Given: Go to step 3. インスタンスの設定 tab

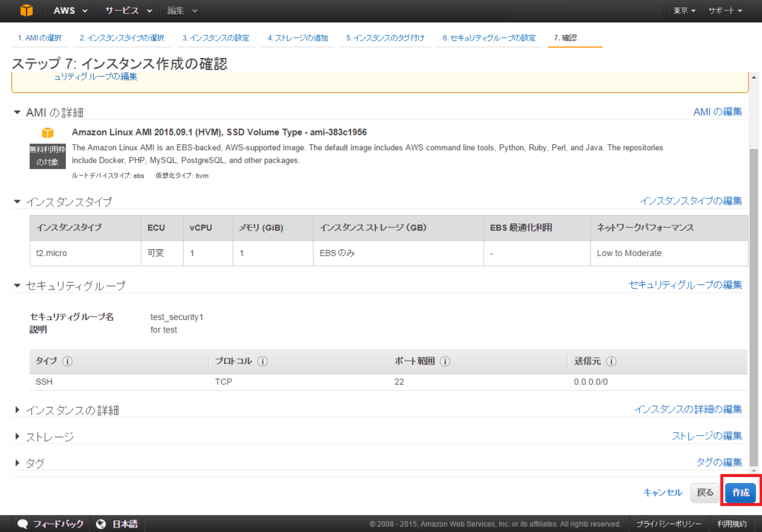Looking at the screenshot, I should pyautogui.click(x=216, y=38).
